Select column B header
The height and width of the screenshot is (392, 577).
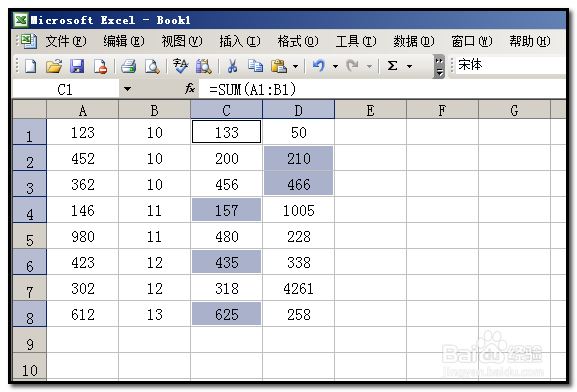[x=155, y=110]
